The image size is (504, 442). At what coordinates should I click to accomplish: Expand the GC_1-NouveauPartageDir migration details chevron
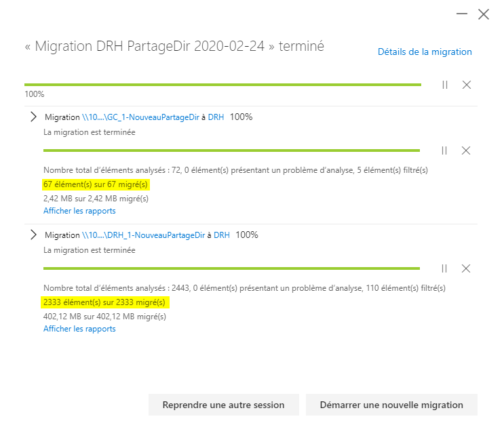pyautogui.click(x=33, y=117)
